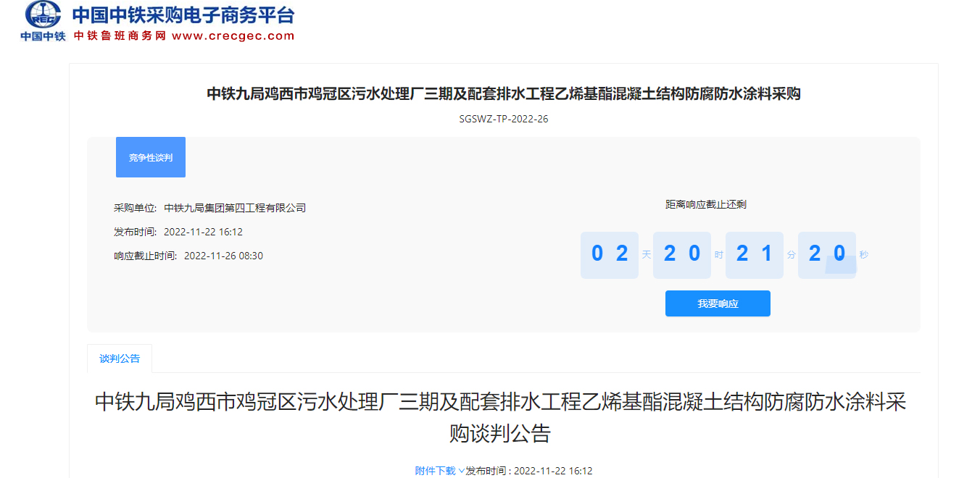Click the 中国中铁采购电子商务平台 site title
The image size is (980, 478).
(183, 14)
